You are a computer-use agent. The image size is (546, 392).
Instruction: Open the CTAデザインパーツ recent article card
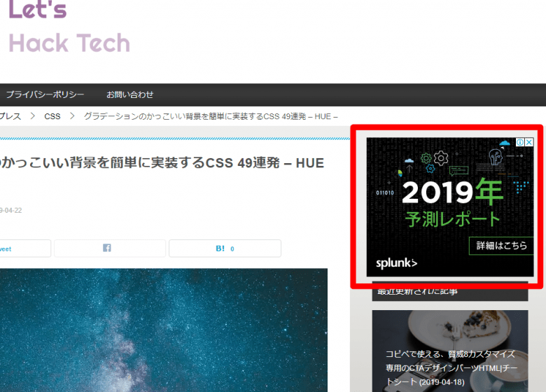pos(450,351)
